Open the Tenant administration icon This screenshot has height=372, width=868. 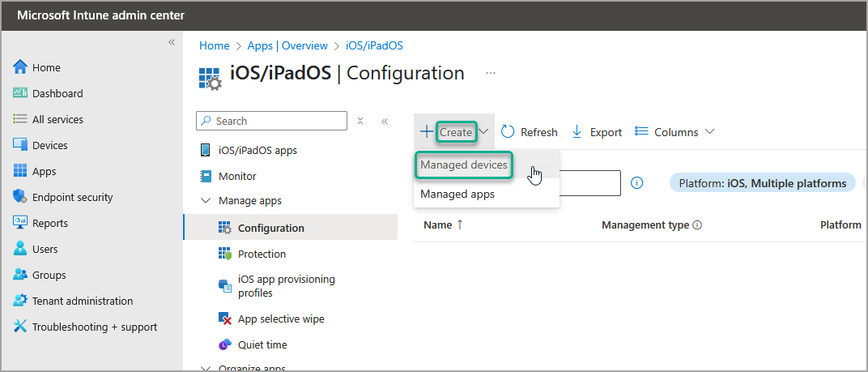[x=20, y=301]
